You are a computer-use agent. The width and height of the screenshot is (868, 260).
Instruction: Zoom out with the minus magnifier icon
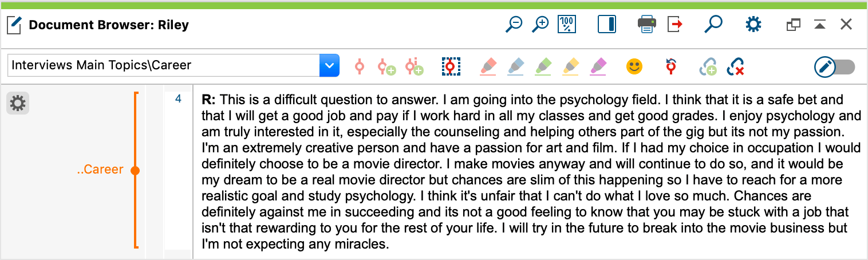(514, 25)
